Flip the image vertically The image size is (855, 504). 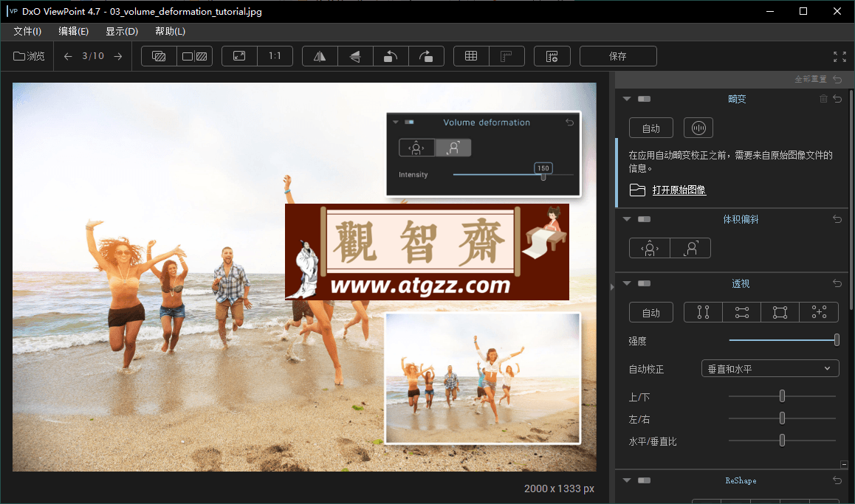[356, 56]
